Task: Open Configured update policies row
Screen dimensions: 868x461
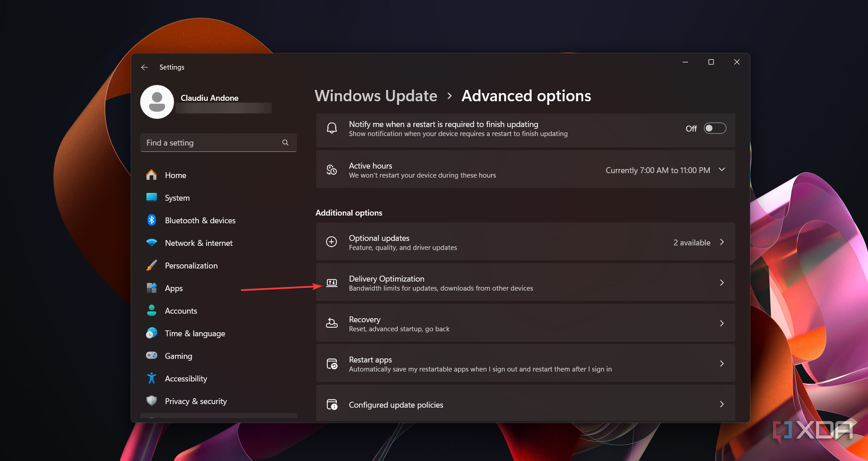Action: click(x=525, y=404)
